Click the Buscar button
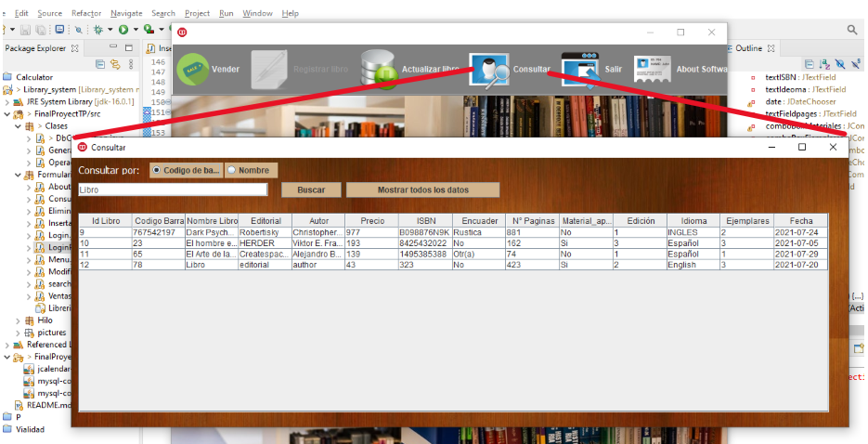Screen dimensions: 868x444 311,189
